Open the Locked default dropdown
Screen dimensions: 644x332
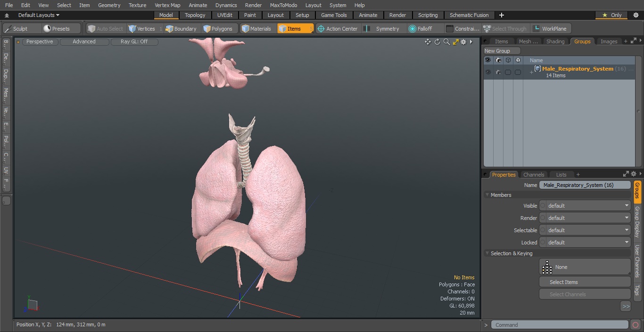[585, 243]
